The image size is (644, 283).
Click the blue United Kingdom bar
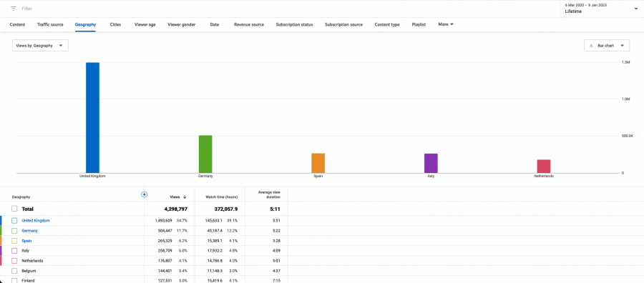92,118
